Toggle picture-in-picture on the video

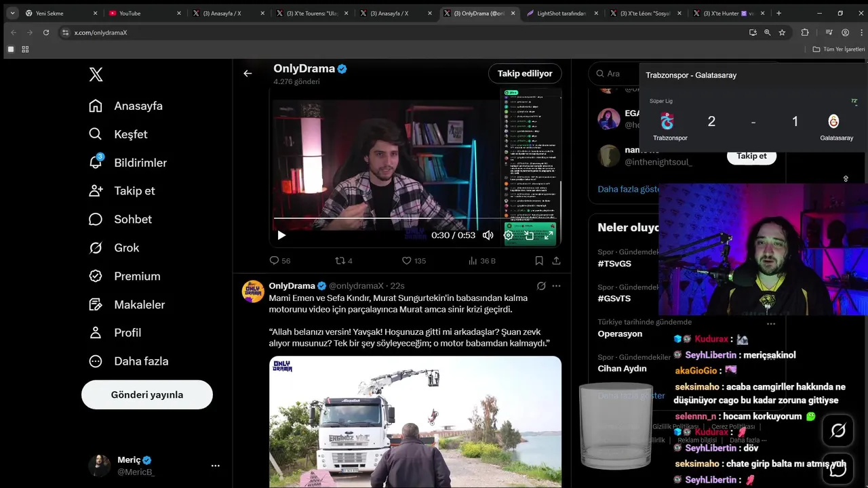coord(529,235)
